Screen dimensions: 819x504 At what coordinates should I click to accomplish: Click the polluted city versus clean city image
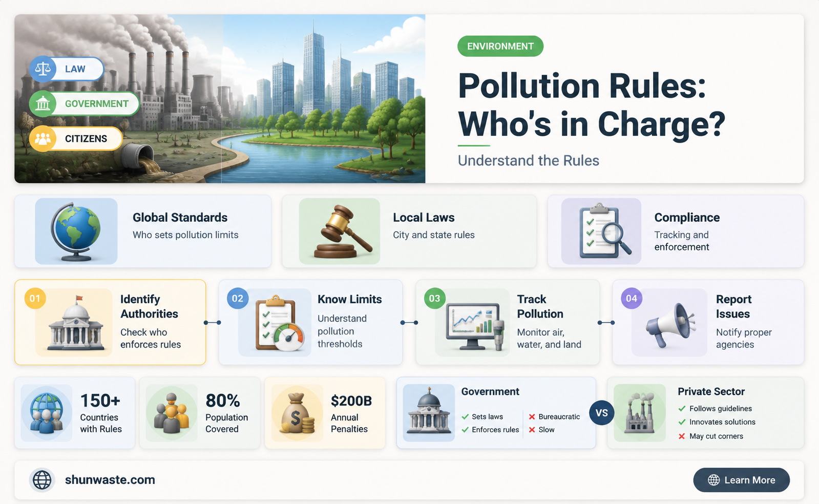coord(220,99)
